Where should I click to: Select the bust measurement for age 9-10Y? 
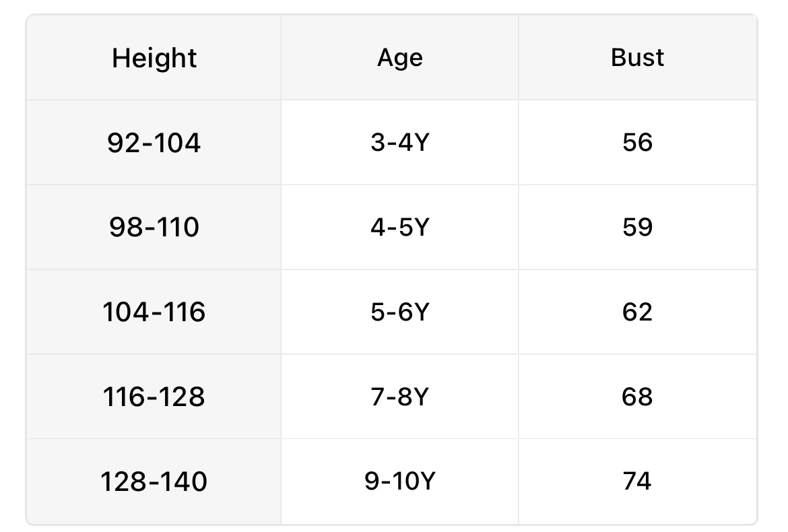(637, 481)
